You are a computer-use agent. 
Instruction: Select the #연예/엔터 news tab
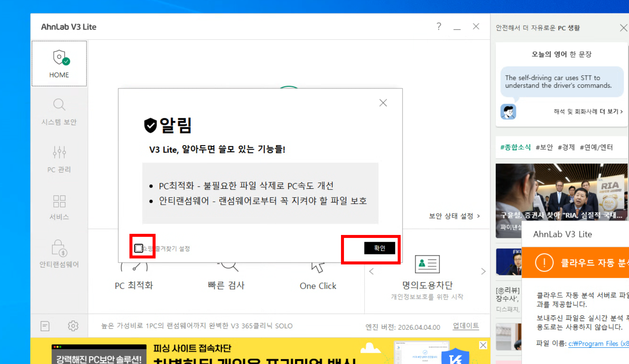[x=596, y=147]
